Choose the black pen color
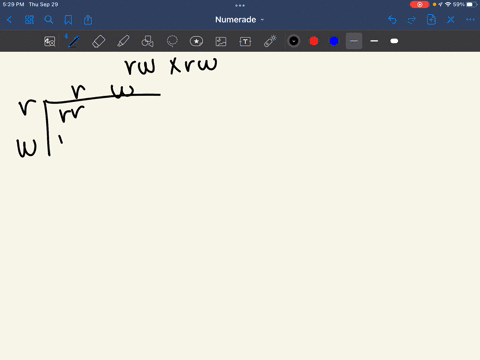Image resolution: width=480 pixels, height=360 pixels. coord(294,41)
